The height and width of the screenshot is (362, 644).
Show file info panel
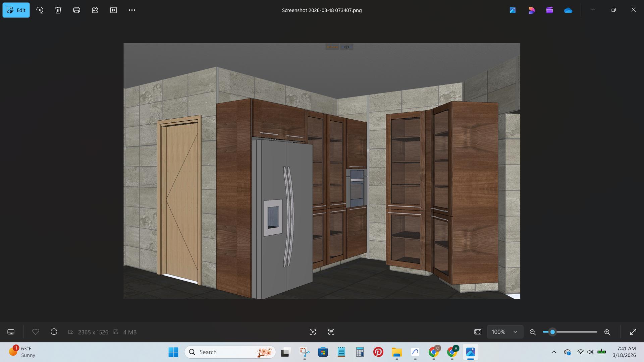pyautogui.click(x=54, y=332)
